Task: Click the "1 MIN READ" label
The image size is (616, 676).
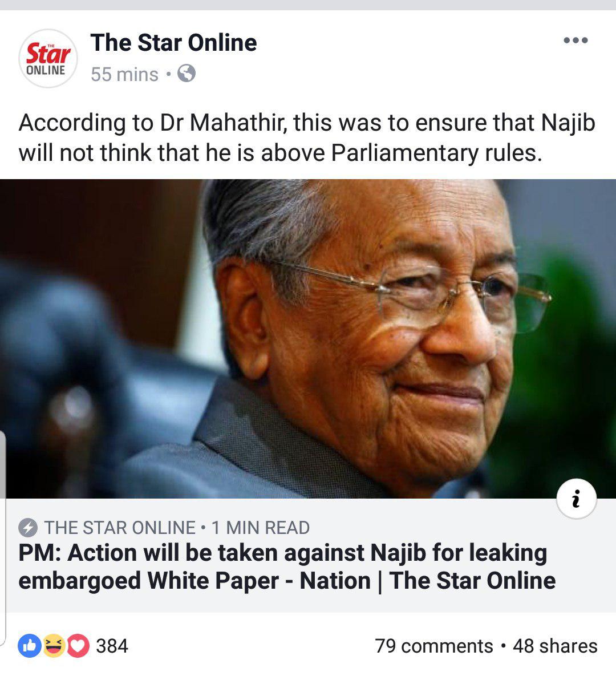Action: 261,528
